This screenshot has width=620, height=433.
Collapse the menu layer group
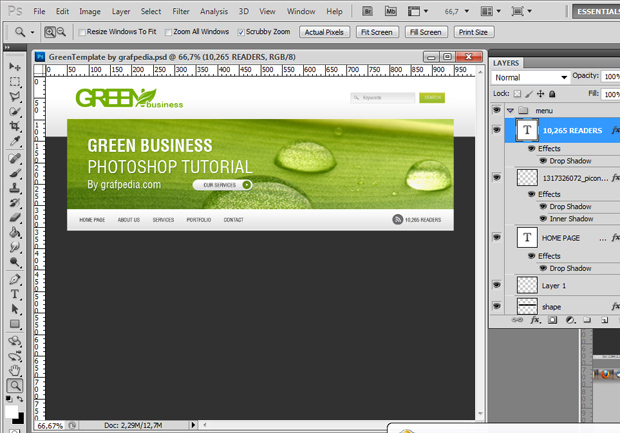point(510,111)
